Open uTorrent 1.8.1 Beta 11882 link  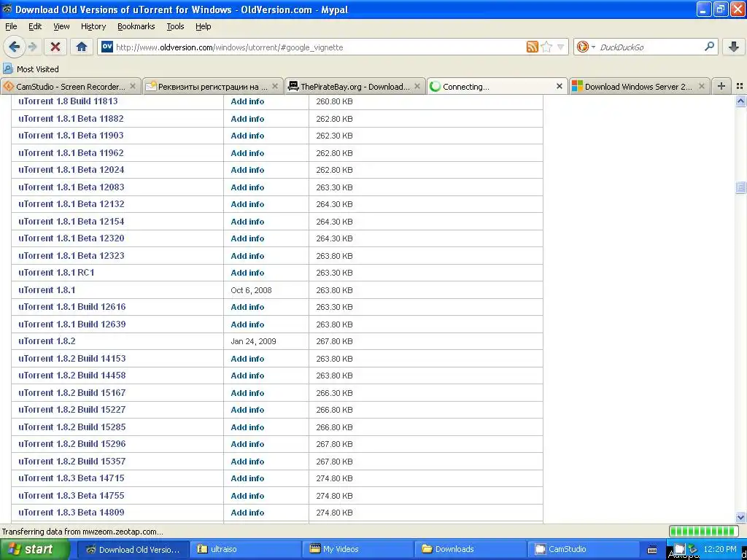pos(71,119)
